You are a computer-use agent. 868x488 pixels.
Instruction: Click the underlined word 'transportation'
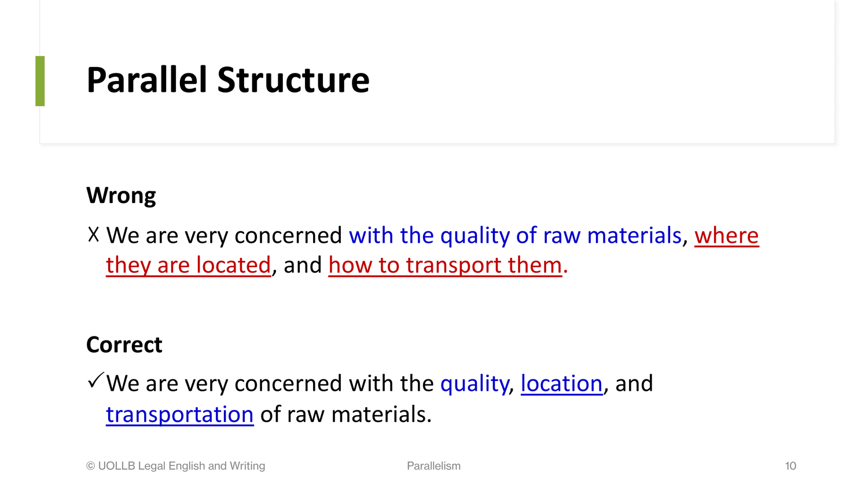179,415
